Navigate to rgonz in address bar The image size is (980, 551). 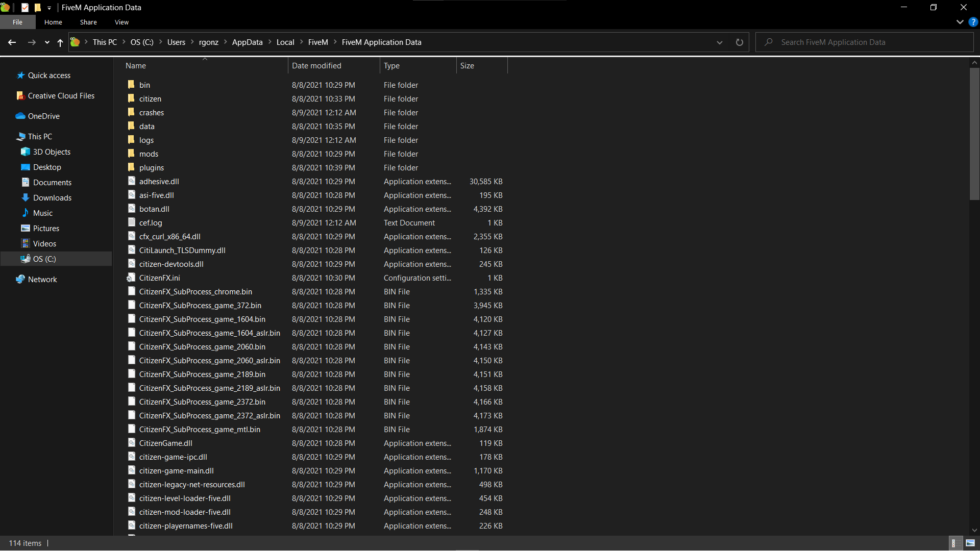(209, 42)
